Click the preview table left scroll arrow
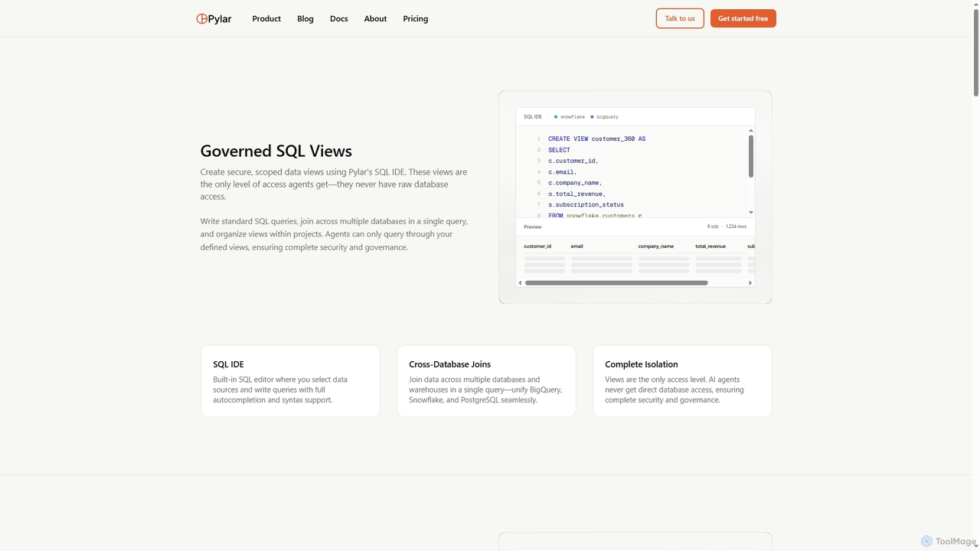This screenshot has height=551, width=980. coord(520,282)
